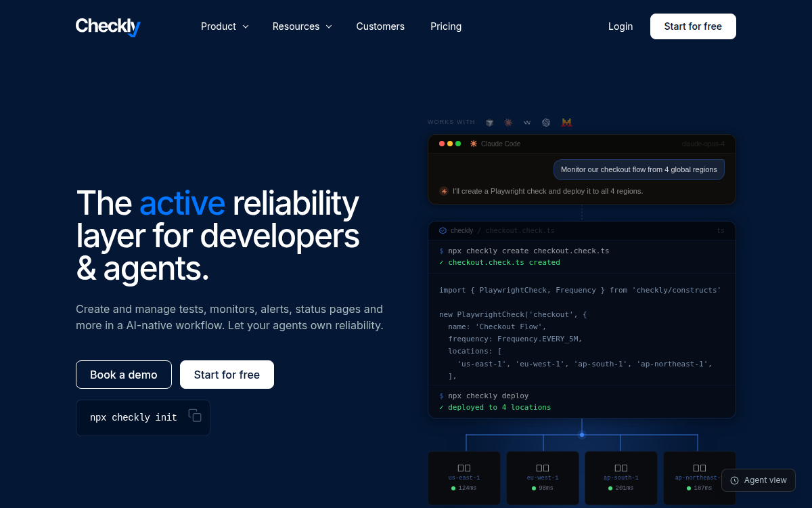Expand the Resources menu chevron
Viewport: 812px width, 508px height.
pos(329,26)
